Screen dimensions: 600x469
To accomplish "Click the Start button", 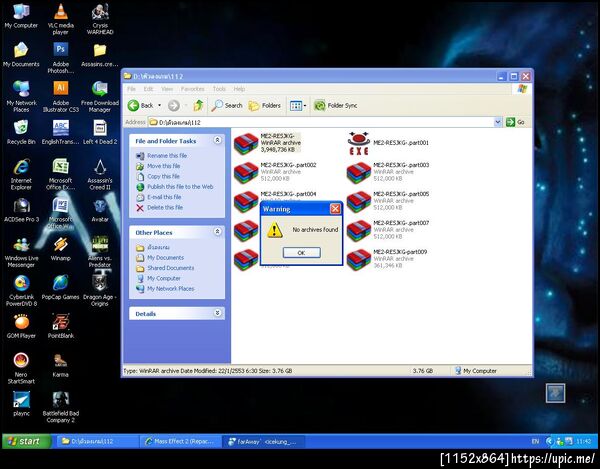I will click(x=26, y=441).
